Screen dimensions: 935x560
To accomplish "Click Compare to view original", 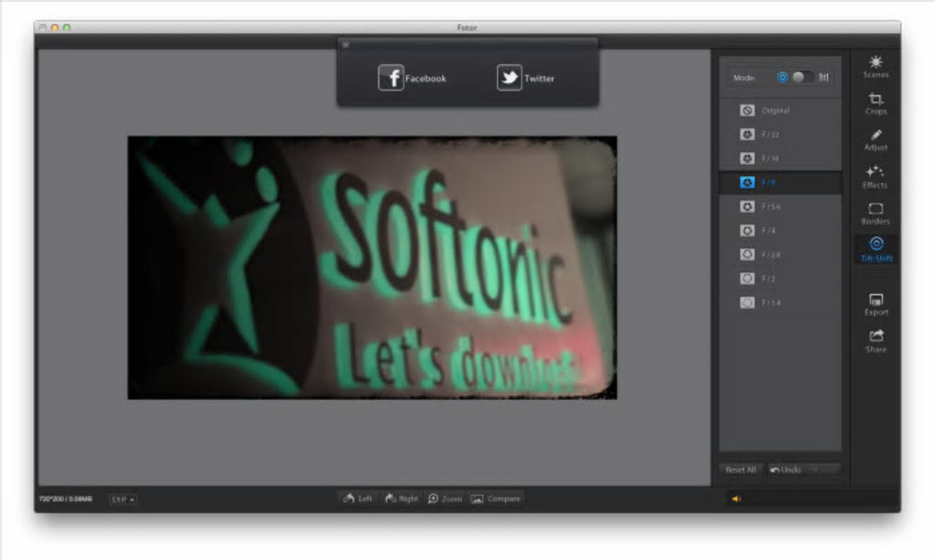I will pos(496,499).
